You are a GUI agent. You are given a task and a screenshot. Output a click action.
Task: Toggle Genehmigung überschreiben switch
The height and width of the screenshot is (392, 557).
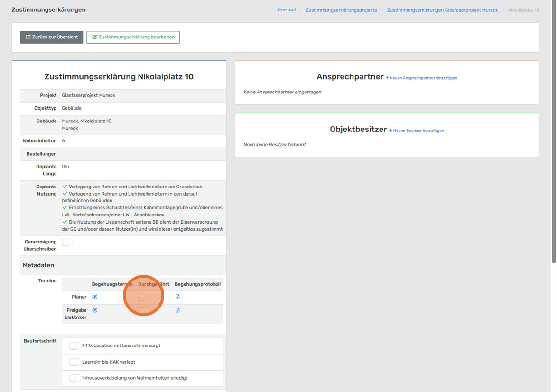pos(68,243)
